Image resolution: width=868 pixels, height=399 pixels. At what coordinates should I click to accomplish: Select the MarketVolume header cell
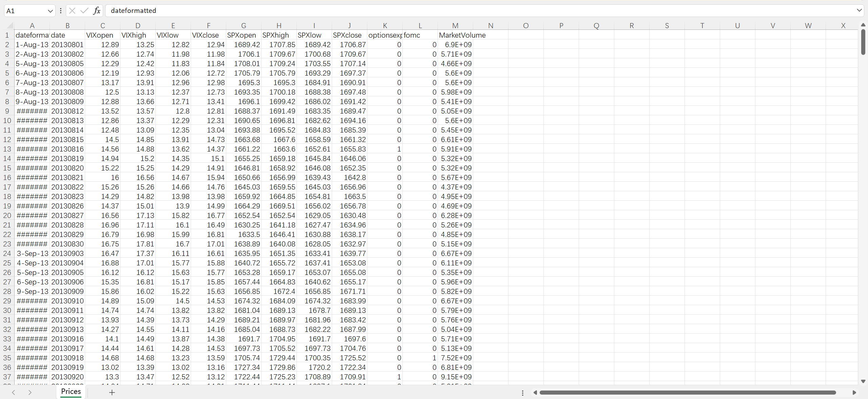[455, 35]
